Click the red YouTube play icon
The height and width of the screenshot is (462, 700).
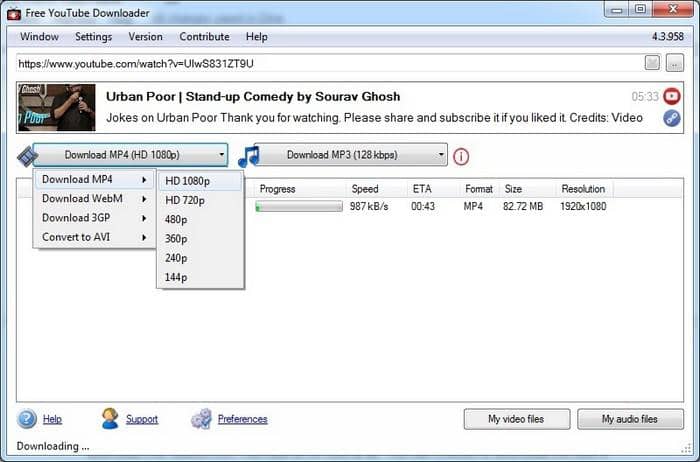click(x=671, y=96)
